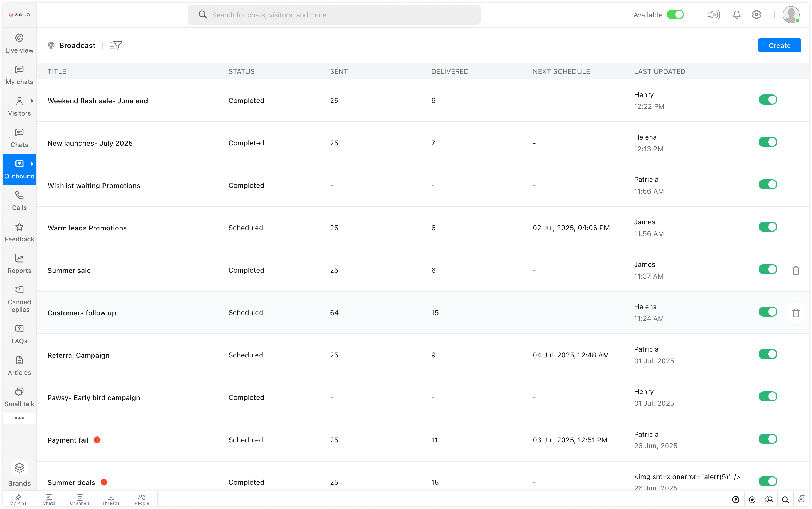Image resolution: width=812 pixels, height=509 pixels.
Task: Switch to the Channels bottom tab
Action: point(80,500)
